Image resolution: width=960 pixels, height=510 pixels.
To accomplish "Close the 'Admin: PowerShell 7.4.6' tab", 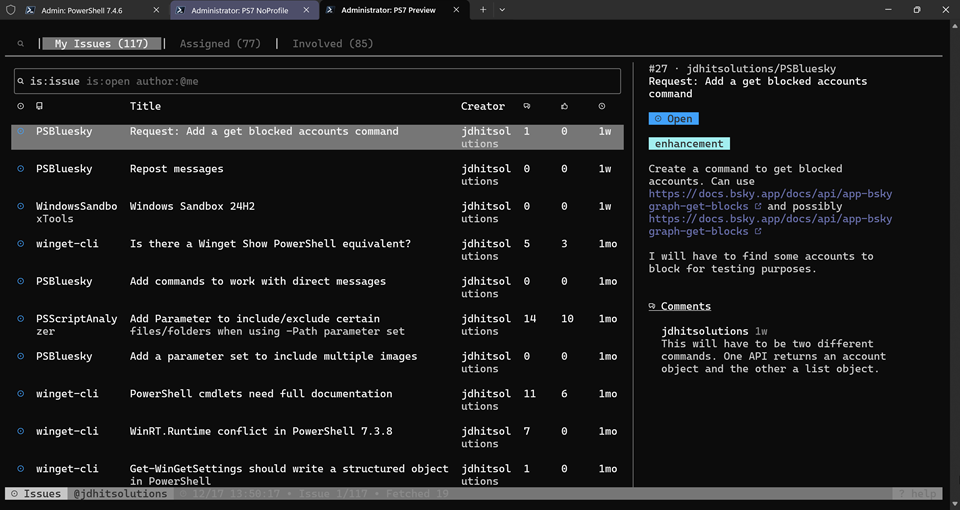I will click(156, 10).
